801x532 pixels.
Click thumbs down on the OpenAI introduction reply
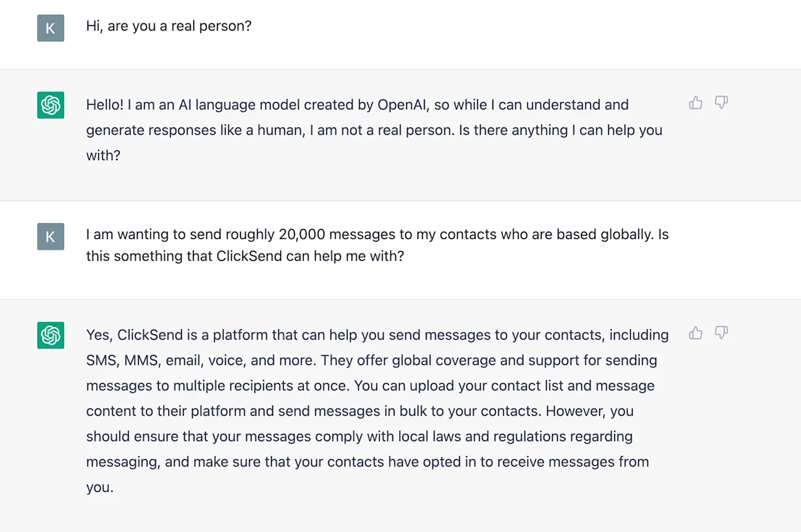pos(721,103)
